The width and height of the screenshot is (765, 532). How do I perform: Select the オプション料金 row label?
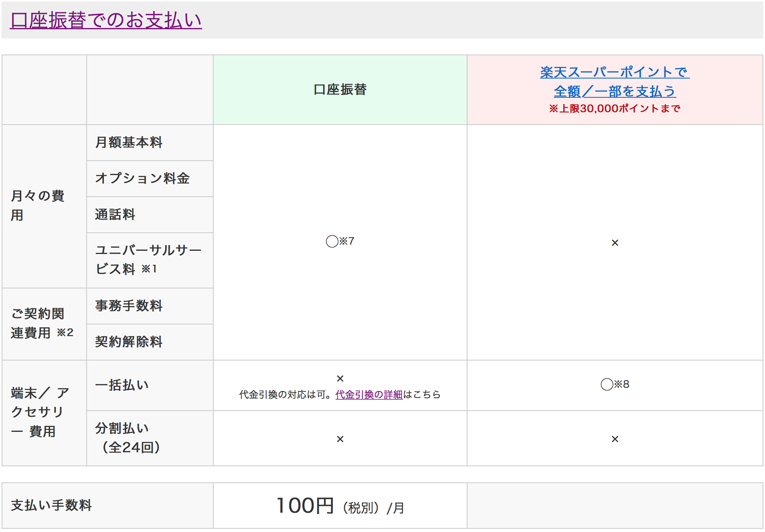click(x=142, y=178)
